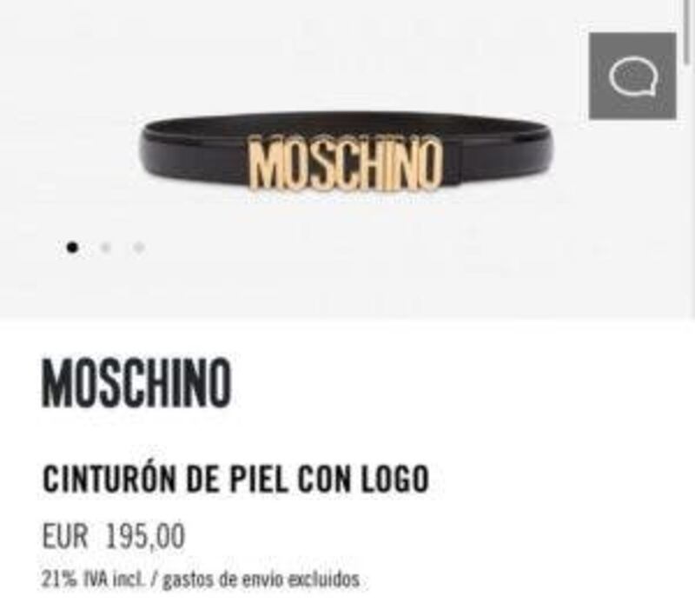Click the gastos de envío excluidos text
Image resolution: width=695 pixels, height=616 pixels.
pyautogui.click(x=261, y=580)
